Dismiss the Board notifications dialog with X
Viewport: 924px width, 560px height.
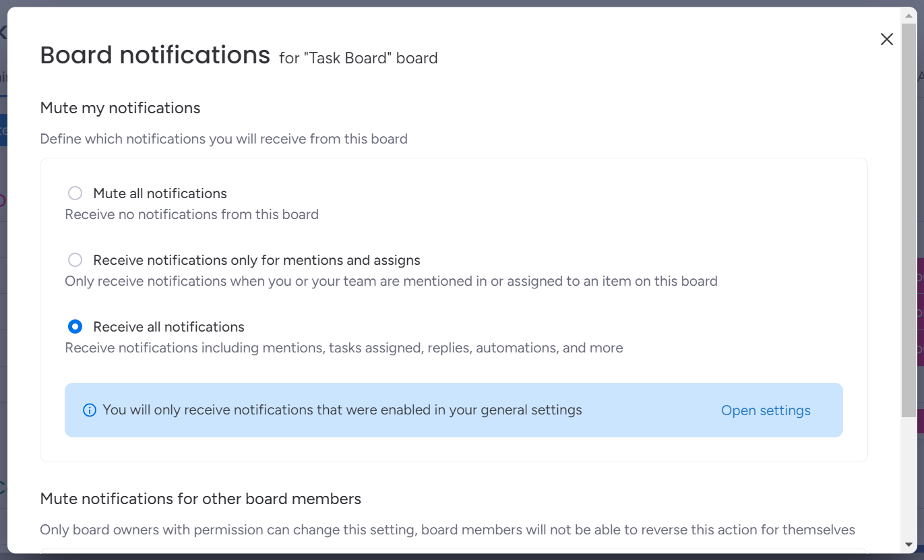click(886, 39)
